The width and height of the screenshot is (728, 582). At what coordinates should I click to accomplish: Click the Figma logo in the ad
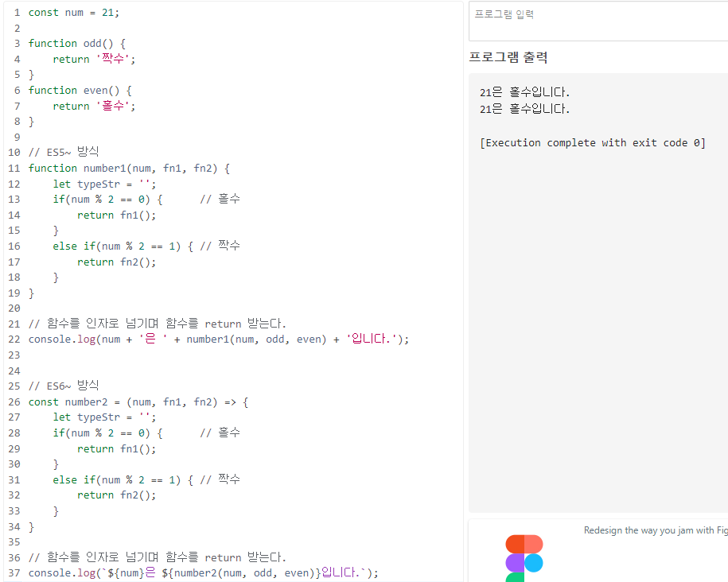coord(524,558)
